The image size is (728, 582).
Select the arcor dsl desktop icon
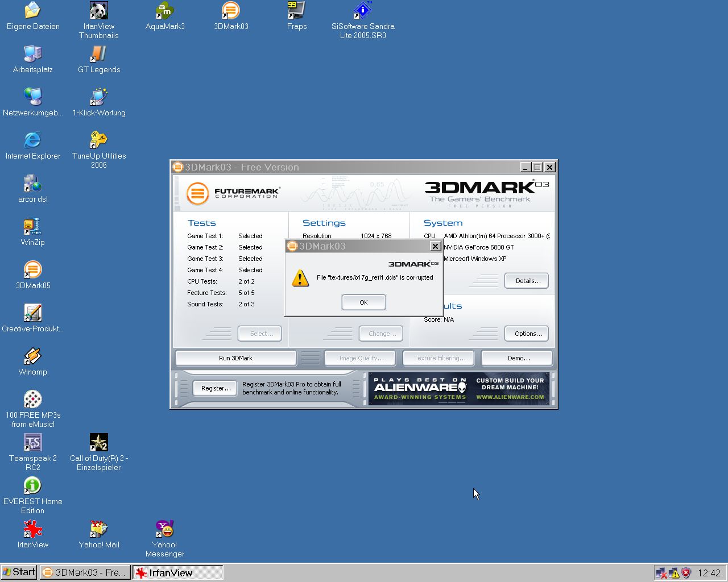(x=33, y=189)
